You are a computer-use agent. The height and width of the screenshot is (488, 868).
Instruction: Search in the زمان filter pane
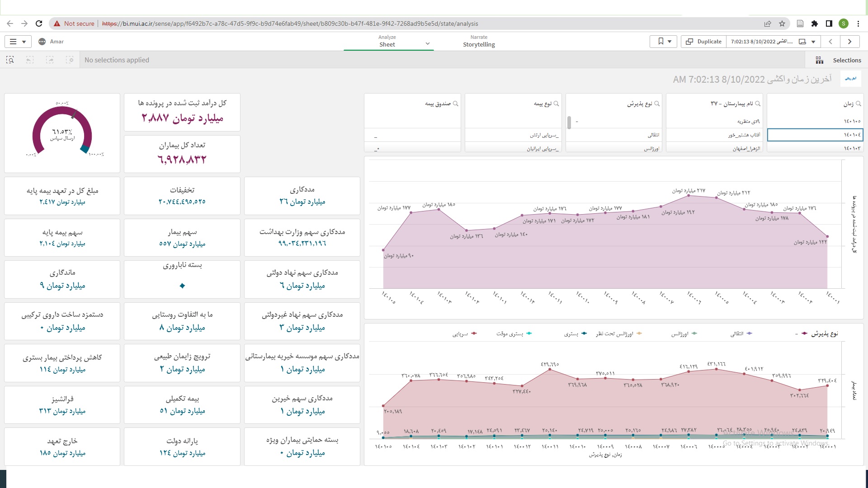point(859,104)
